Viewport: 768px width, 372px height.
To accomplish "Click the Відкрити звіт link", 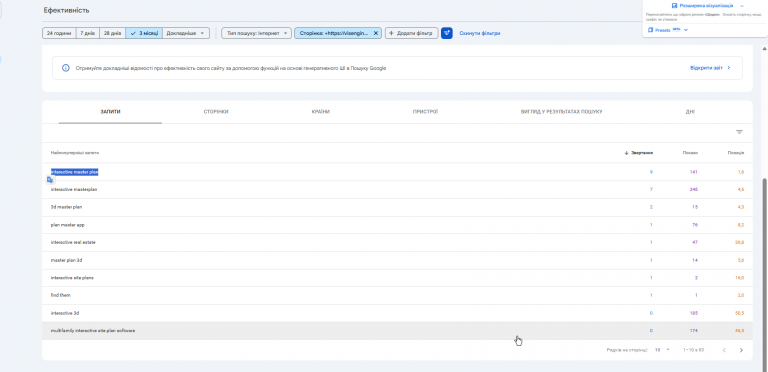I will coord(710,68).
